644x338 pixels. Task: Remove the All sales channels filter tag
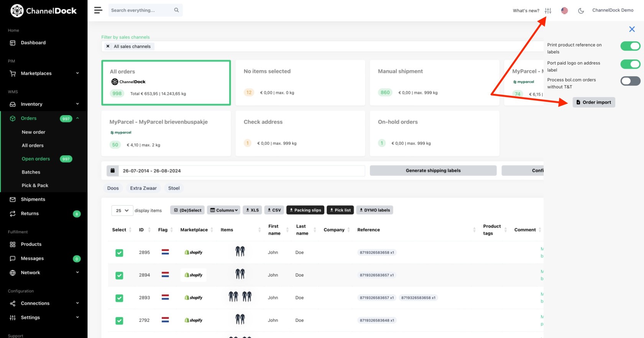108,46
